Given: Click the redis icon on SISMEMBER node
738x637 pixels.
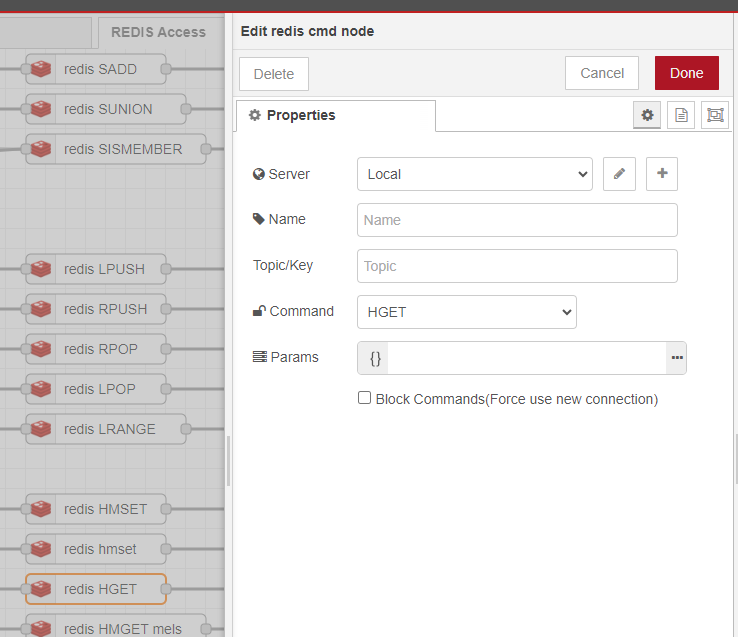Looking at the screenshot, I should point(41,149).
